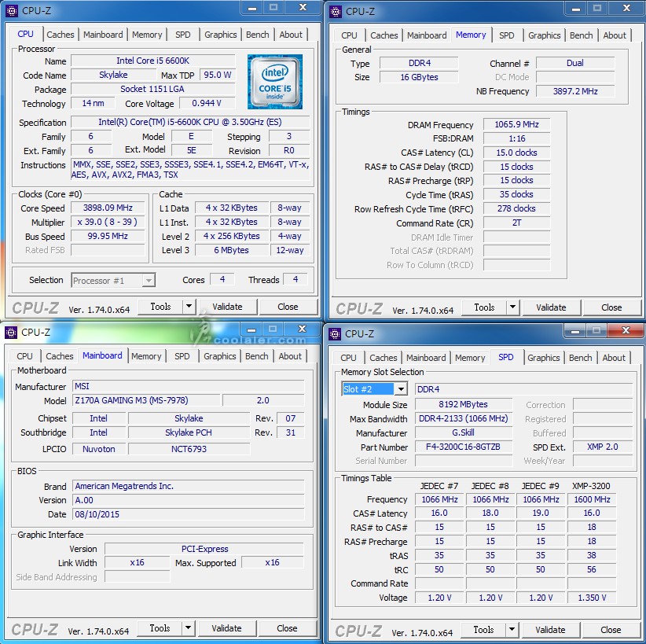The width and height of the screenshot is (646, 644).
Task: Switch to Caches tab in the processor window
Action: pos(61,35)
